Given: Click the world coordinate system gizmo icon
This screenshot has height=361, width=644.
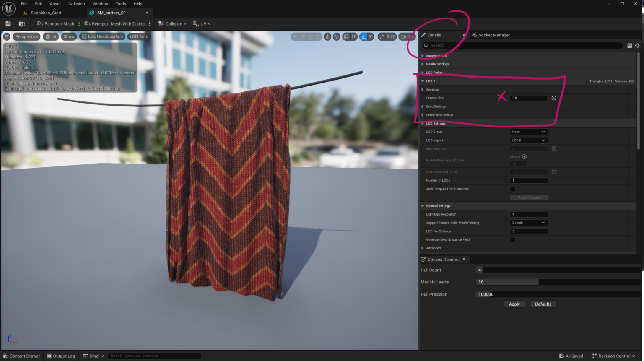Looking at the screenshot, I should tap(327, 36).
